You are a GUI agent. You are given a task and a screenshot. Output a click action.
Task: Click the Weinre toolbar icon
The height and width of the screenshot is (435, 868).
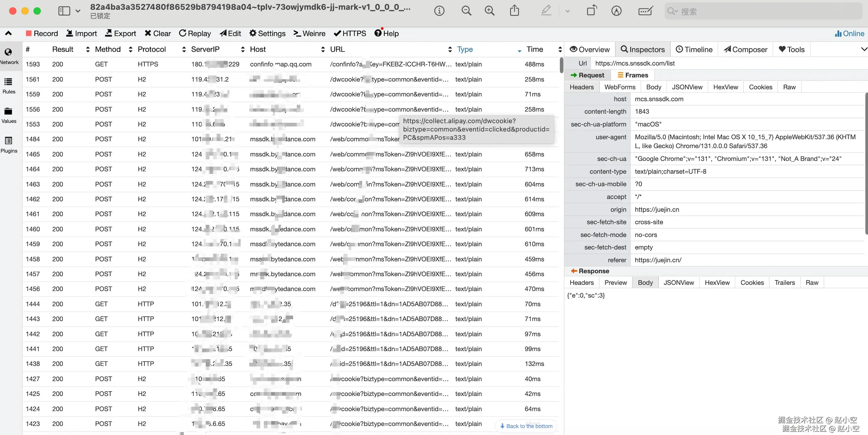[297, 34]
